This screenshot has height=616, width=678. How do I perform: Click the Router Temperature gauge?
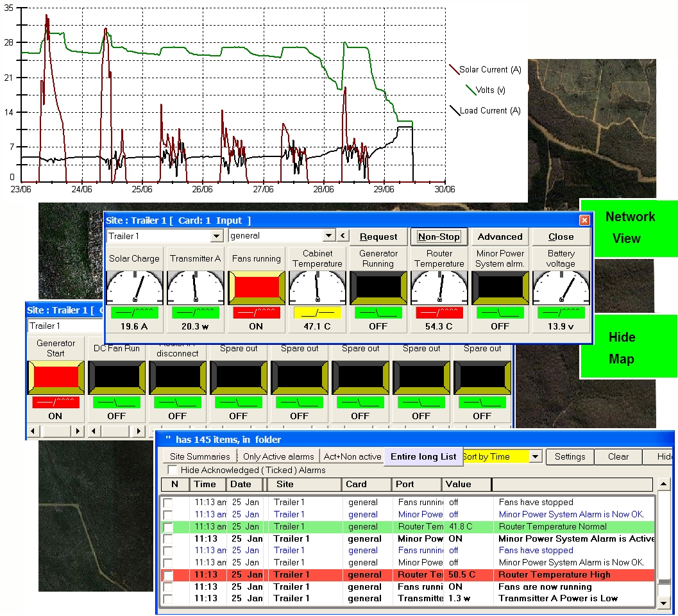(439, 287)
